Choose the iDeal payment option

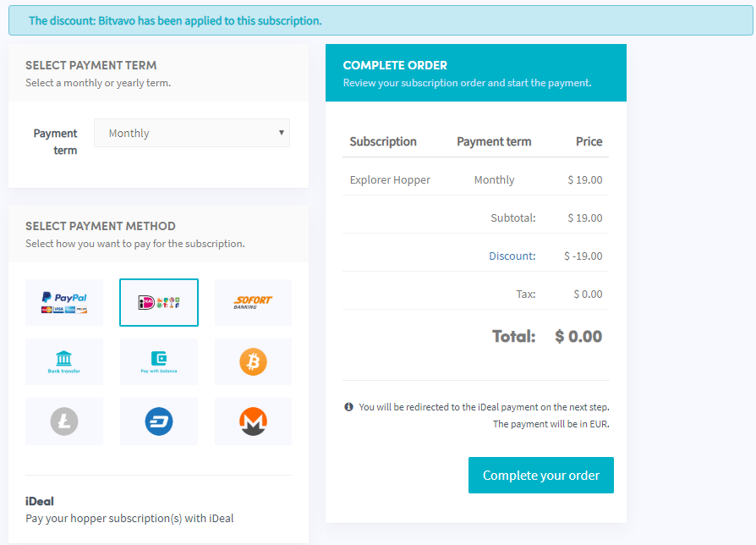click(x=159, y=302)
